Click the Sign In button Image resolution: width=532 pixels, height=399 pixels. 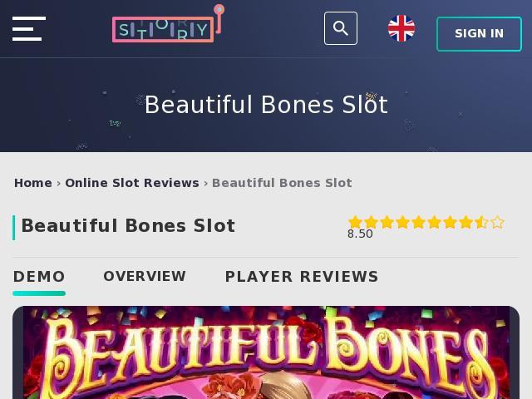[479, 33]
